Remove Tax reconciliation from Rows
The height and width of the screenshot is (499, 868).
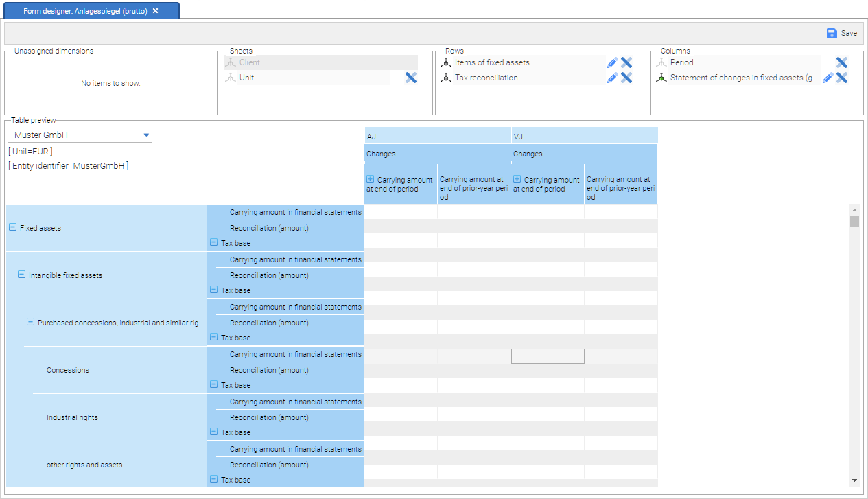pyautogui.click(x=626, y=78)
